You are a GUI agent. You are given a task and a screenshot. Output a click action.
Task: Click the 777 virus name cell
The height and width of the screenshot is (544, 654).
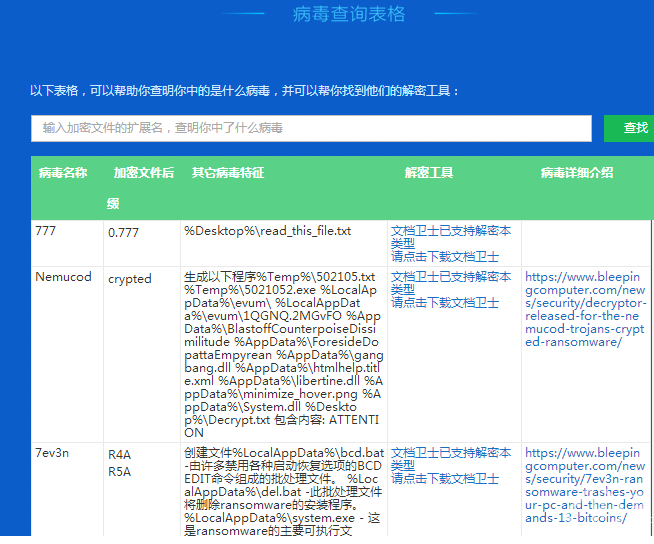click(46, 231)
